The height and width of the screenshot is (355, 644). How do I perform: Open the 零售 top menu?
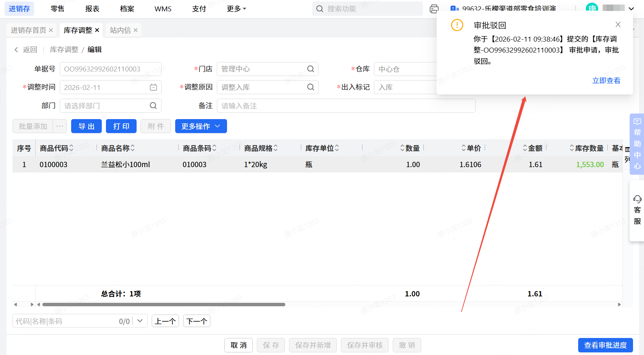point(58,9)
